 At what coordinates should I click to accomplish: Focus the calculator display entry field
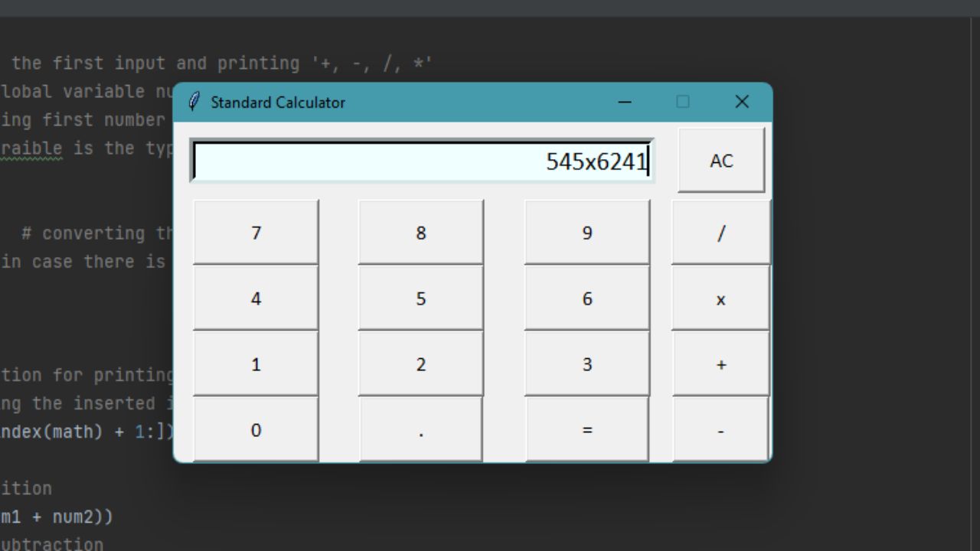[422, 161]
